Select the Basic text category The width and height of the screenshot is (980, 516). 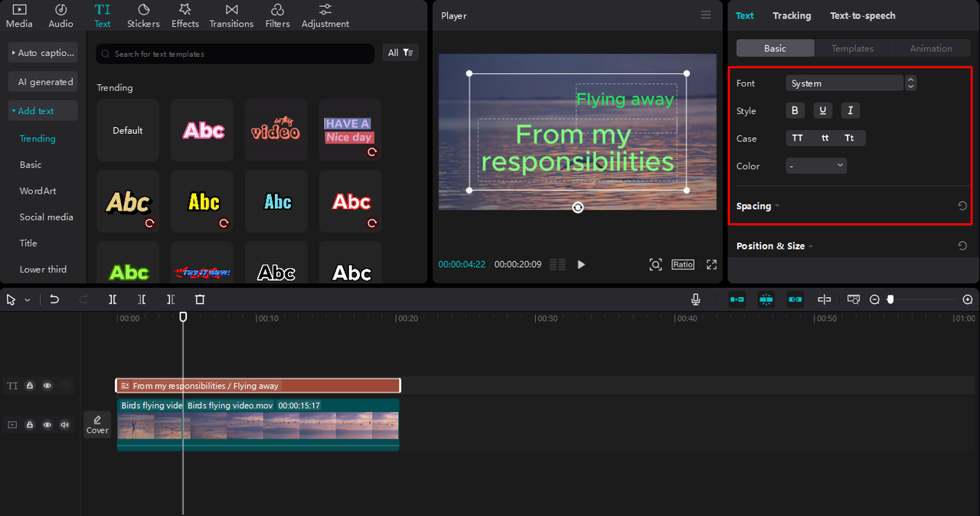pyautogui.click(x=31, y=165)
